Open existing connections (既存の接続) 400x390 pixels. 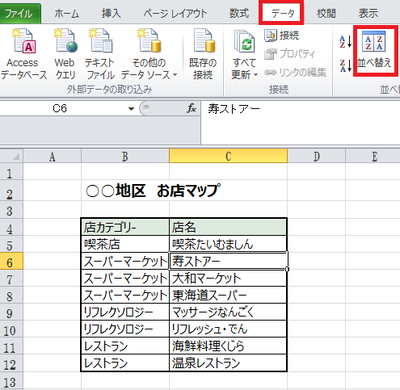[x=203, y=54]
